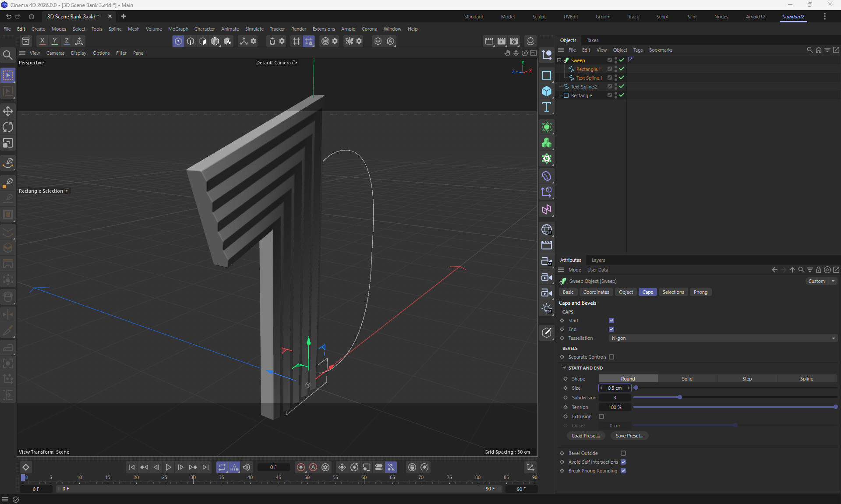
Task: Toggle the Separate Controls checkbox
Action: [611, 357]
